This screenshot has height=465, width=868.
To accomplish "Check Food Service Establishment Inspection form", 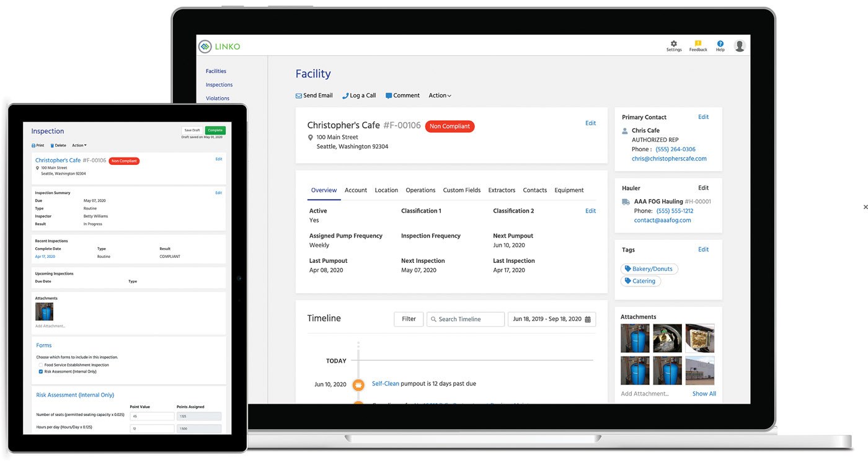I will pyautogui.click(x=41, y=365).
